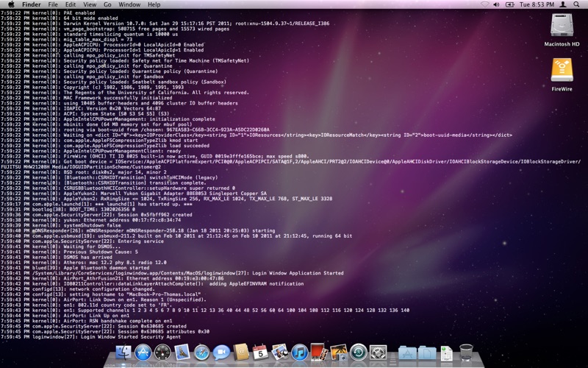Click the 'DSMOS has arrived' log line
The image size is (588, 368).
(x=57, y=257)
